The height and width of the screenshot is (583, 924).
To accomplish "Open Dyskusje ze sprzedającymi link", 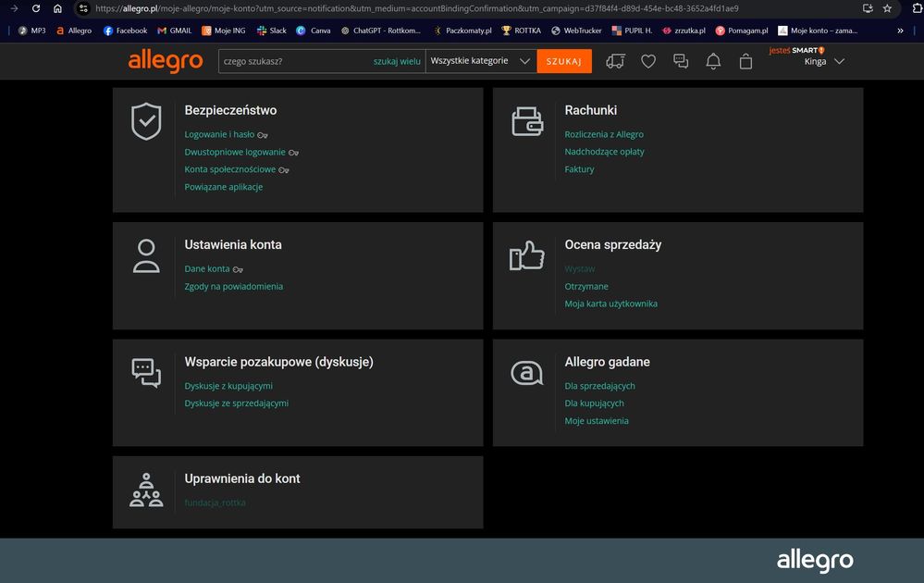I will click(236, 403).
